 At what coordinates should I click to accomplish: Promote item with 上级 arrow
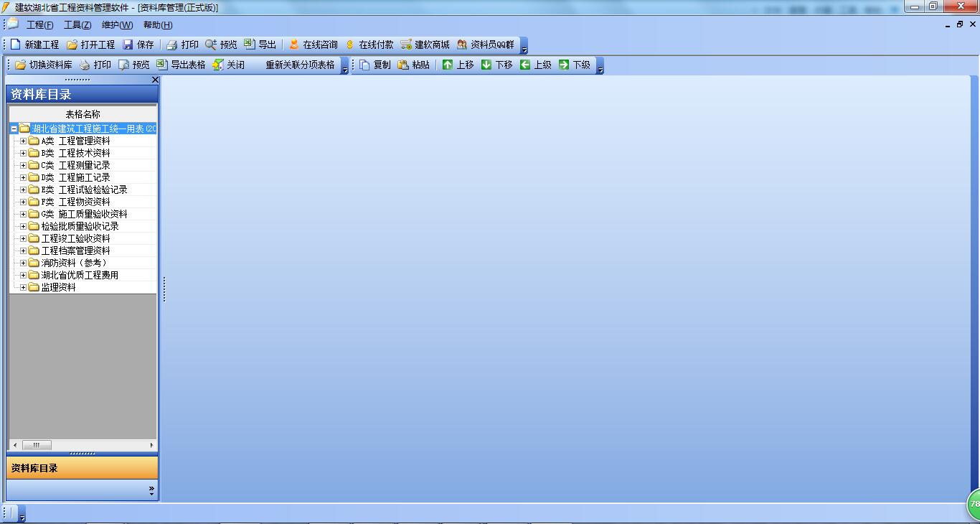pos(525,65)
